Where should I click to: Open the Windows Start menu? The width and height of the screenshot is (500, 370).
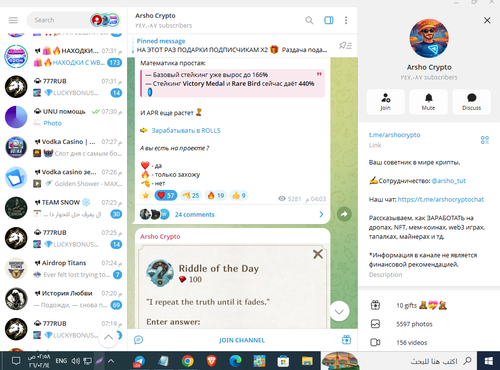489,361
